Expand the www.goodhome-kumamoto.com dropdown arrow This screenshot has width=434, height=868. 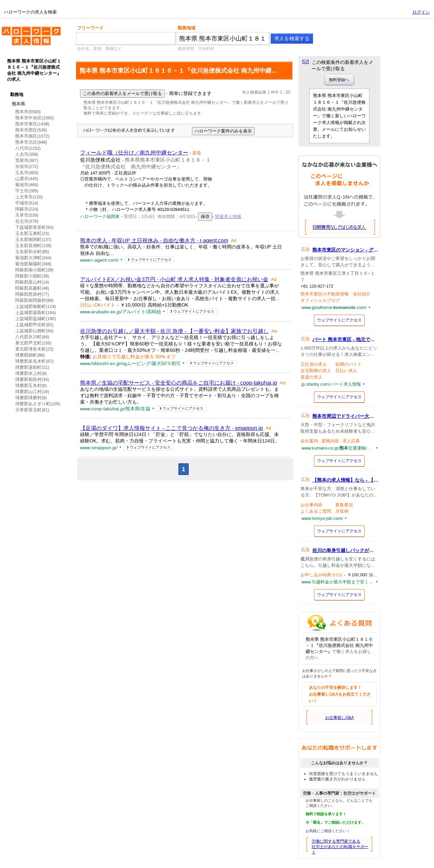point(369,308)
